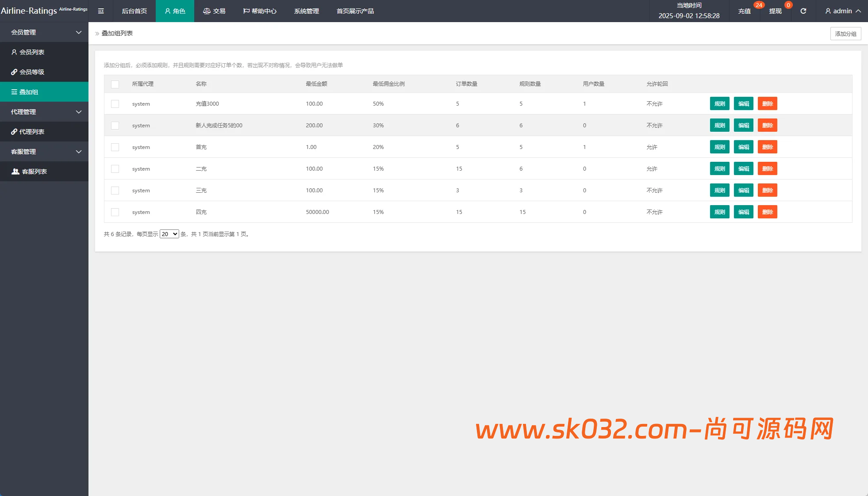This screenshot has width=868, height=496.
Task: Click 删除 button for 首充 row
Action: click(x=767, y=147)
